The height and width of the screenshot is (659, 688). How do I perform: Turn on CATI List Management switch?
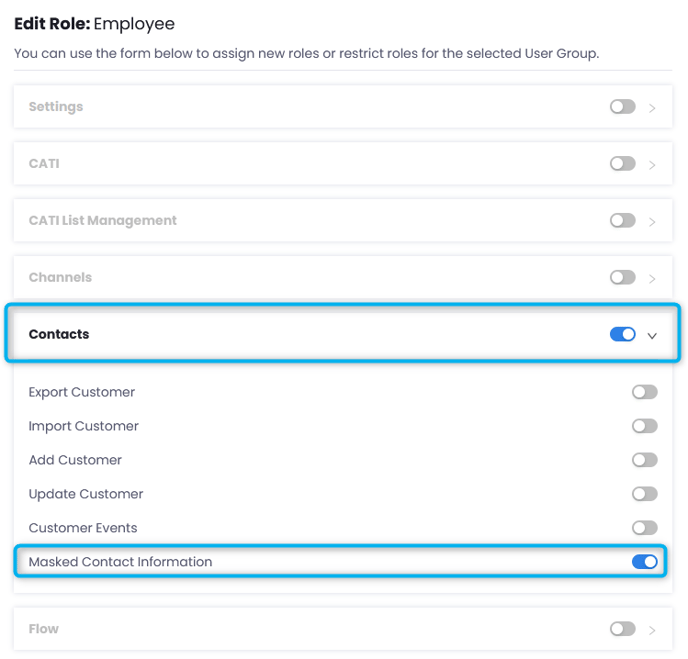pyautogui.click(x=622, y=221)
